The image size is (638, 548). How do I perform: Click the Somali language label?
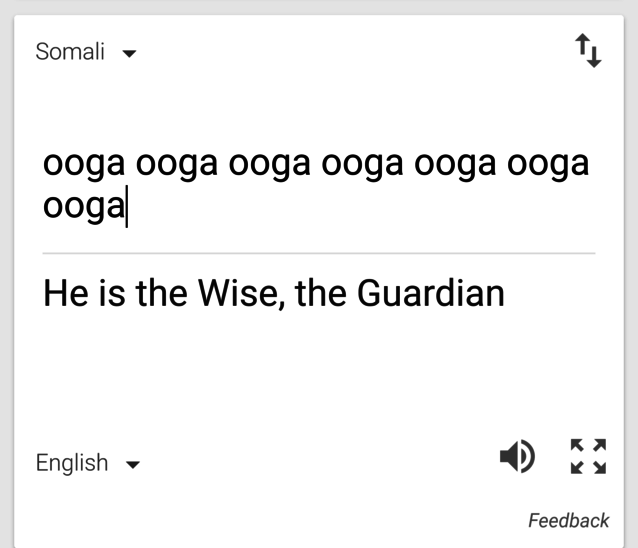(70, 52)
